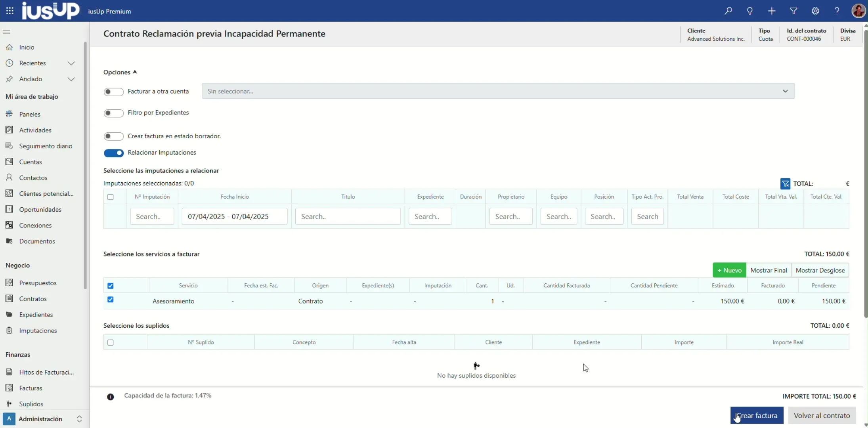Image resolution: width=868 pixels, height=428 pixels.
Task: Turn off the Relacionar Imputaciones toggle
Action: pos(113,153)
